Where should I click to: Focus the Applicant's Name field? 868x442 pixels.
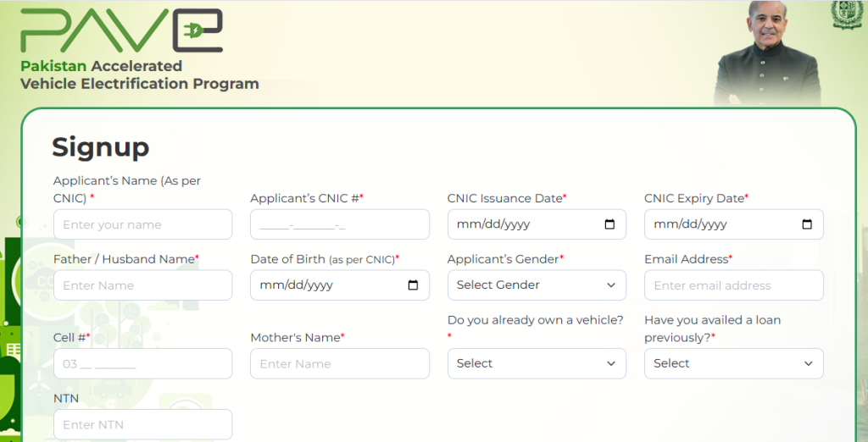142,224
